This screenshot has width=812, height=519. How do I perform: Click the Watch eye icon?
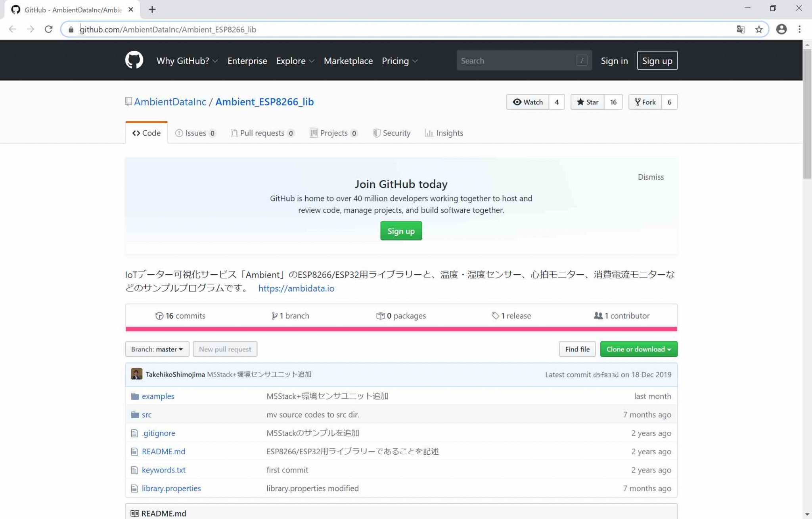coord(517,102)
